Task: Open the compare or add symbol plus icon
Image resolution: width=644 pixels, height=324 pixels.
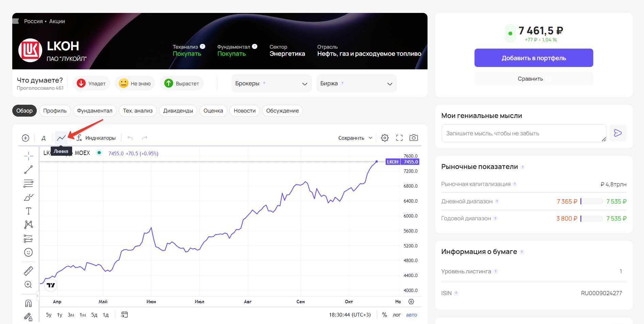Action: point(26,138)
